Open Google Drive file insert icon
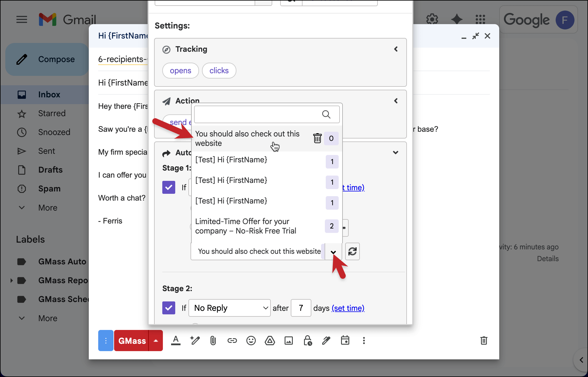This screenshot has height=377, width=588. (x=270, y=341)
